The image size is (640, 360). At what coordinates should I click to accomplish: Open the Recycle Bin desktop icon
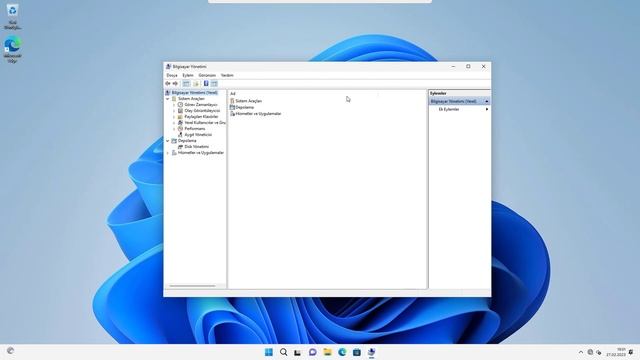[x=13, y=16]
